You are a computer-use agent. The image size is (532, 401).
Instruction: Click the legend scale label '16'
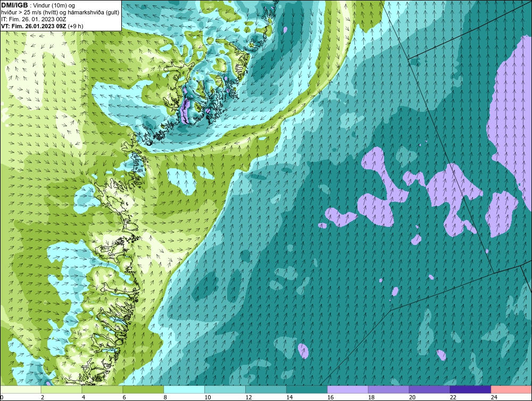330,397
